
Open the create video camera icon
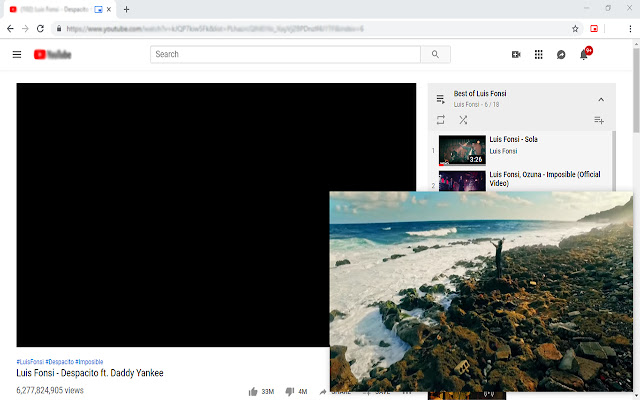click(516, 54)
